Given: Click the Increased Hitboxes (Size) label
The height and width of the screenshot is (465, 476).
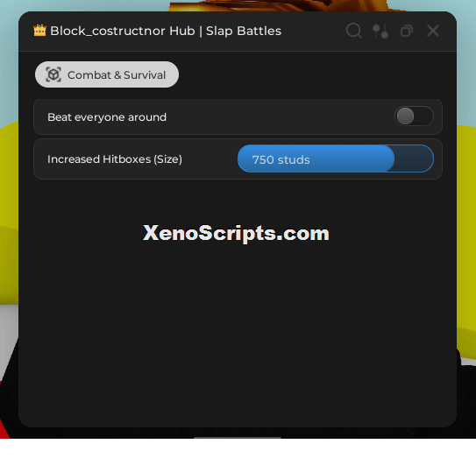Looking at the screenshot, I should 115,159.
